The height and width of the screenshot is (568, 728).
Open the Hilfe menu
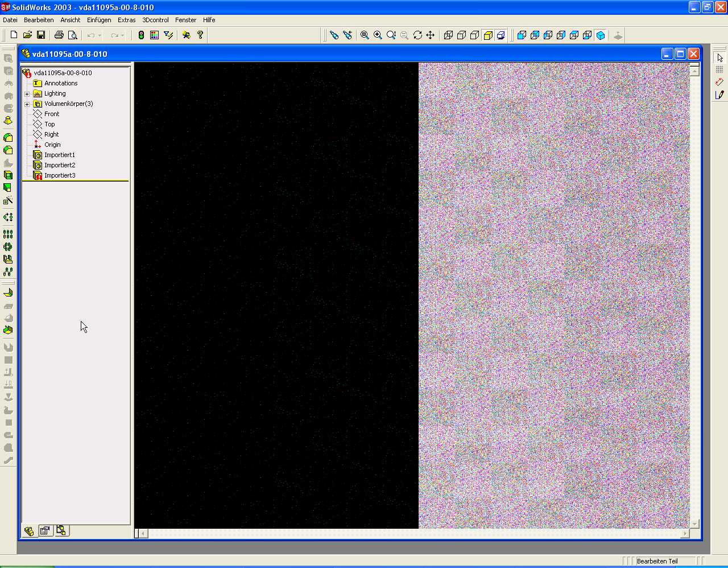coord(209,20)
